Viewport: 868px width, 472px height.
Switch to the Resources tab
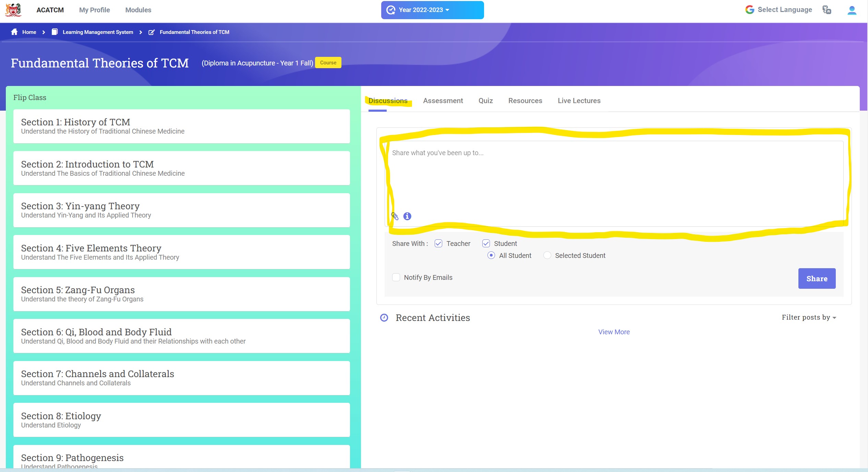pyautogui.click(x=525, y=101)
